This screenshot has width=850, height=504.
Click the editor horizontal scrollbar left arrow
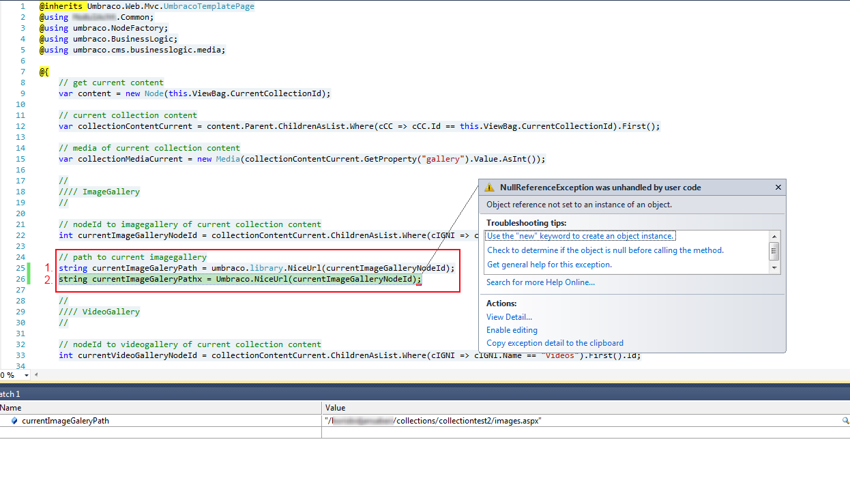click(x=35, y=375)
